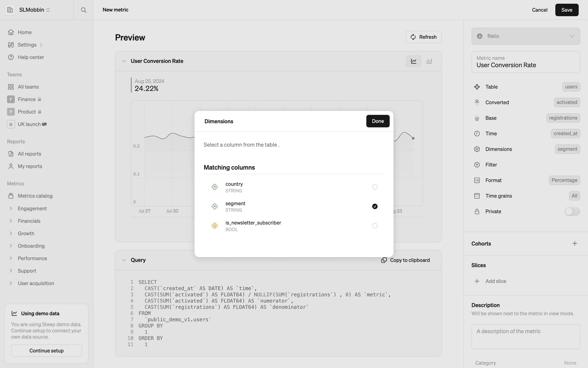Switch to bar chart view icon

[x=429, y=61]
